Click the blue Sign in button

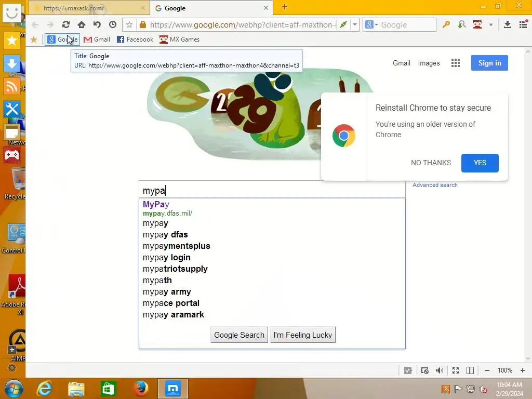click(489, 63)
